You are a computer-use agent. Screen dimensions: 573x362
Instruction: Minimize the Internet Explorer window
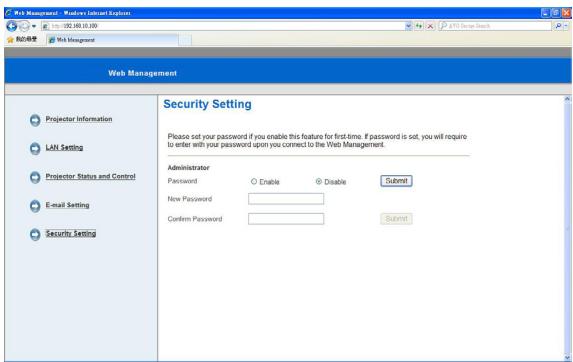point(545,13)
